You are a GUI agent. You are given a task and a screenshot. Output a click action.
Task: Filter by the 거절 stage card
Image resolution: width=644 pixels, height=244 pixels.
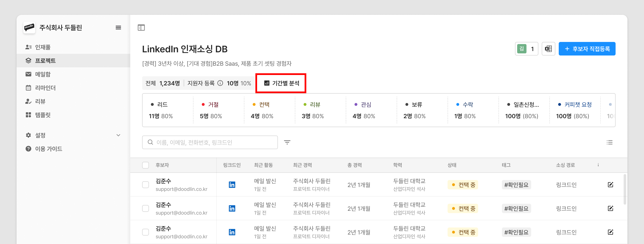[219, 110]
